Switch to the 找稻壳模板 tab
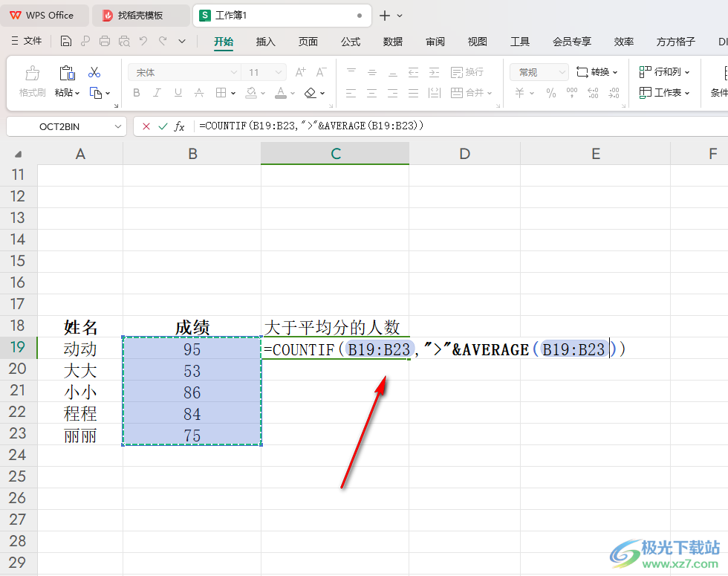728x576 pixels. [140, 16]
